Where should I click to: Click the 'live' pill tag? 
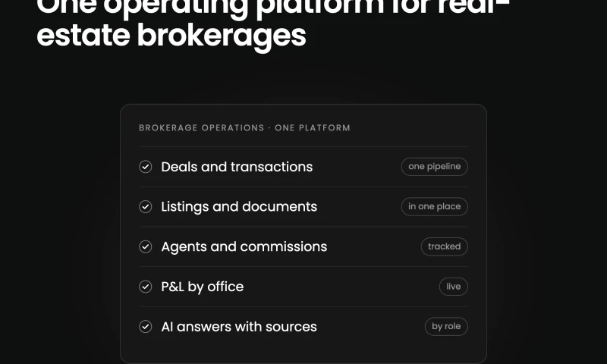point(453,287)
